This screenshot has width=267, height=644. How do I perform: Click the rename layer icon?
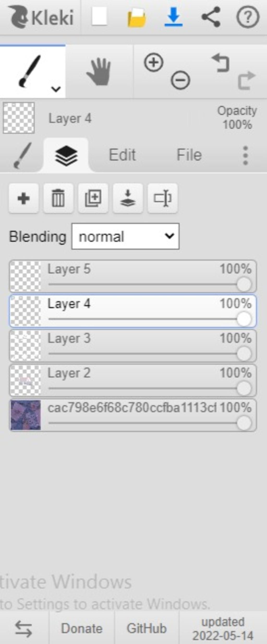pyautogui.click(x=162, y=199)
